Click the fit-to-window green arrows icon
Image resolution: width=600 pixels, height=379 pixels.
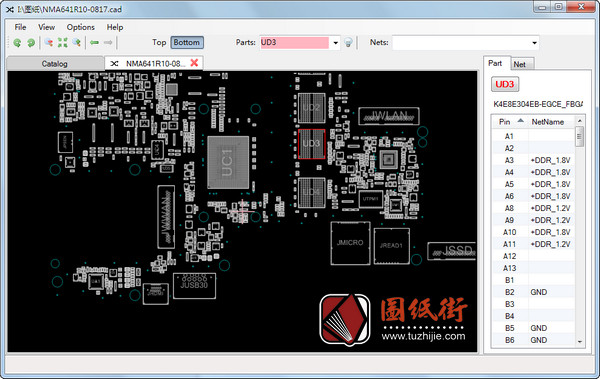[63, 42]
